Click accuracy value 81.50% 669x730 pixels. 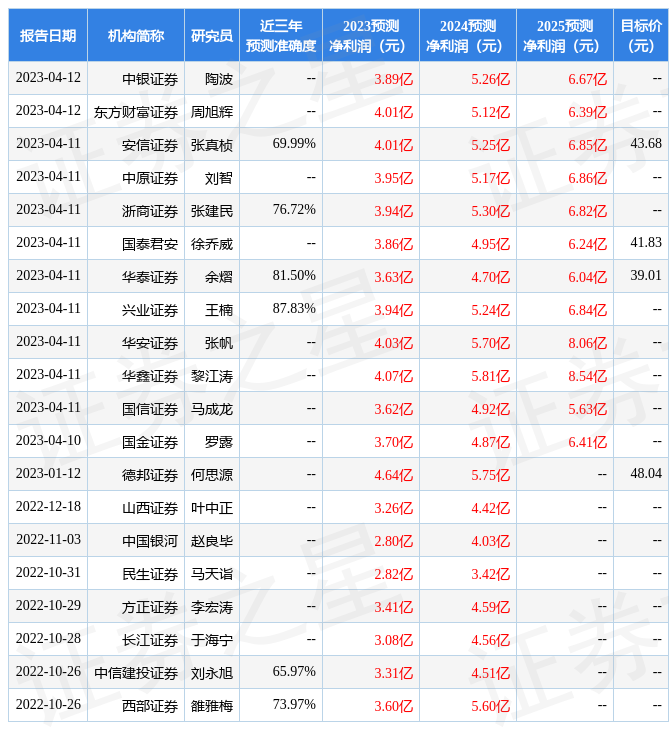coord(294,276)
